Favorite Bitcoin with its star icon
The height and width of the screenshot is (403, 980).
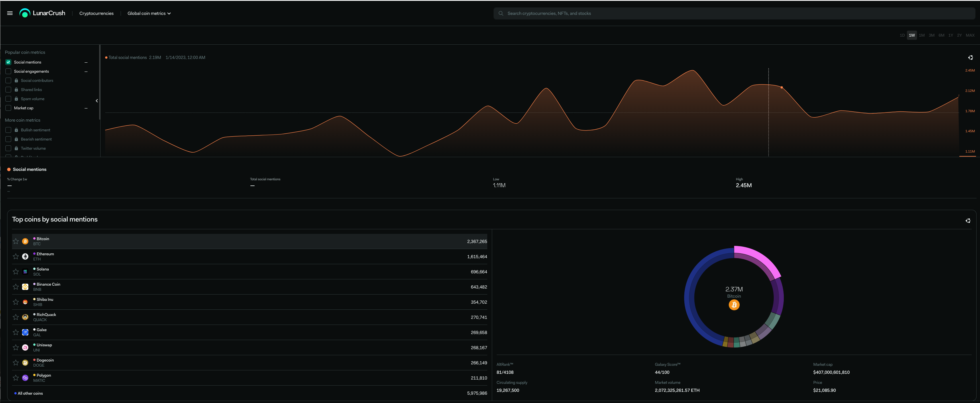point(15,241)
